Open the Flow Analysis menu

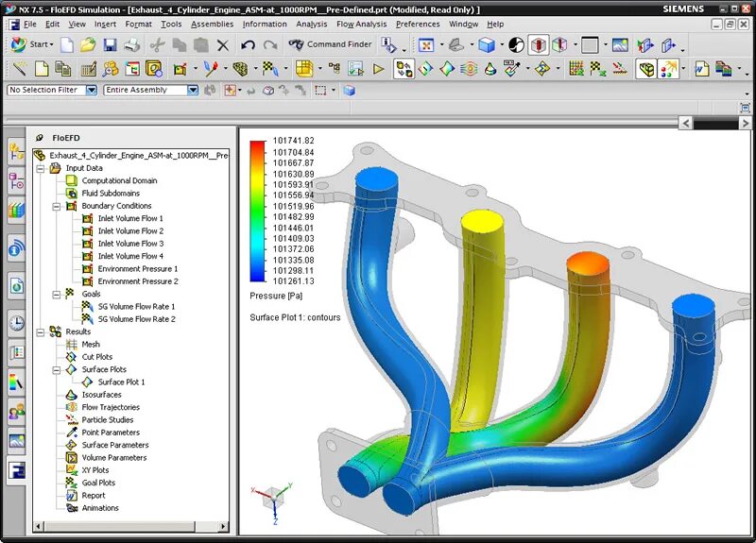pos(361,24)
